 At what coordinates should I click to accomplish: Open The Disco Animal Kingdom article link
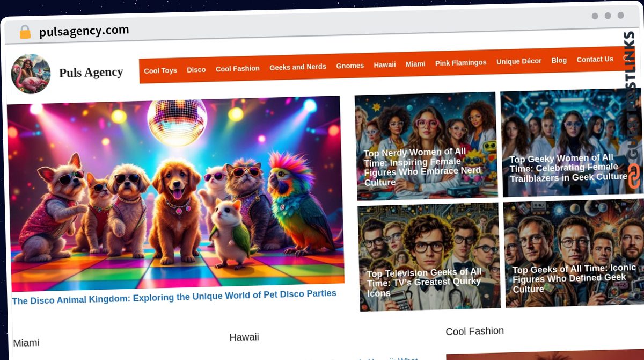(x=174, y=297)
